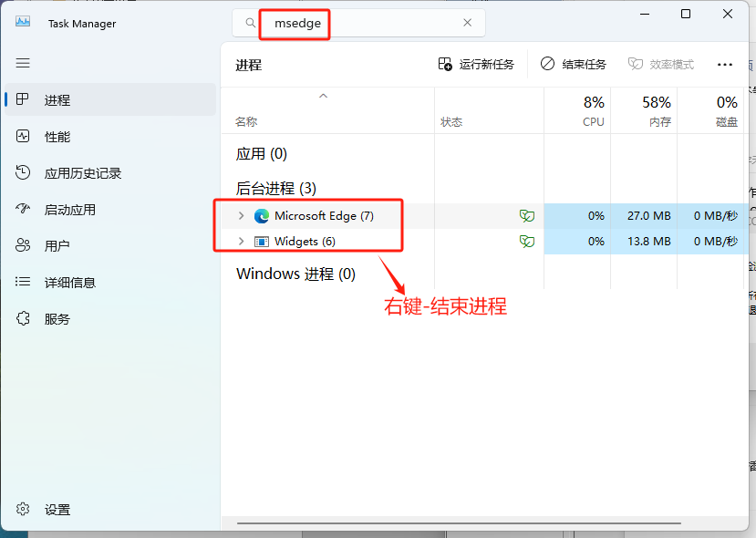Open App history (应用历史记录) page
756x538 pixels.
point(82,173)
